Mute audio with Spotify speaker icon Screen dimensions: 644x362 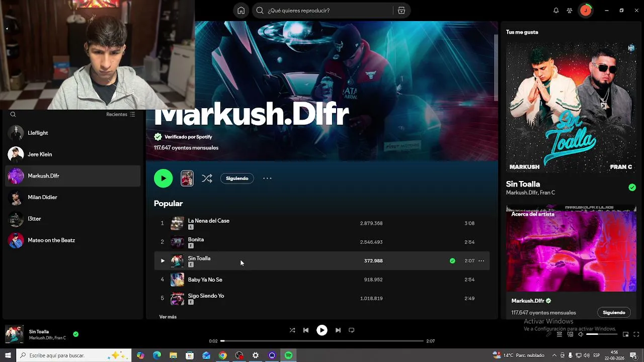click(x=581, y=334)
